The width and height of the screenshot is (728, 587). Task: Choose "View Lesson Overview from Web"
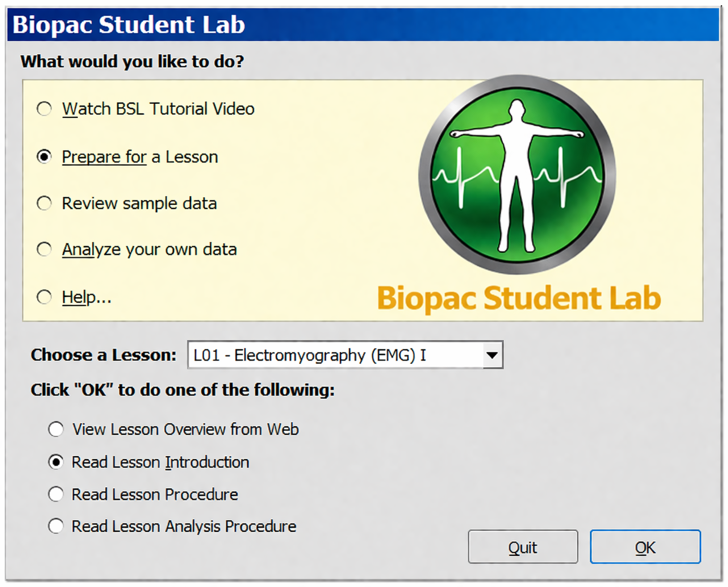pos(56,430)
